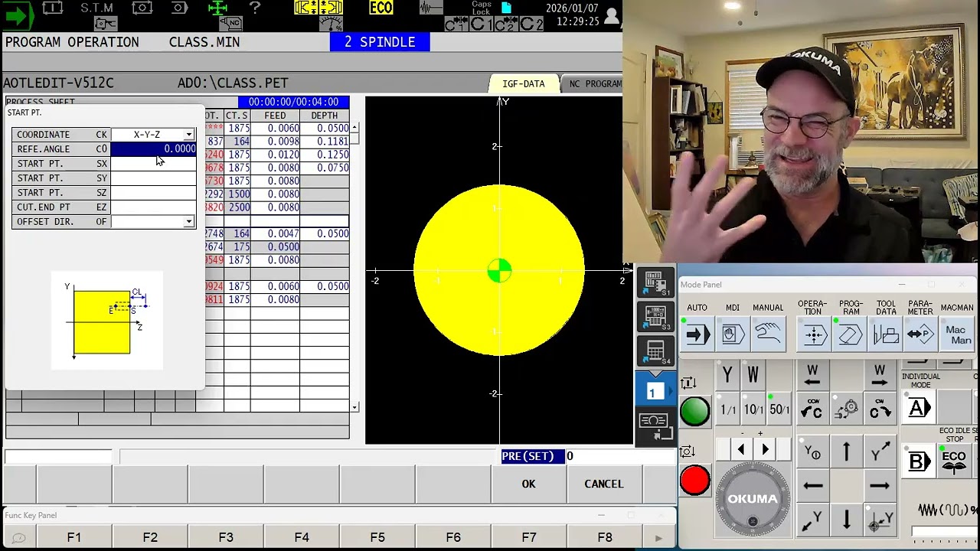Click the W right arrow jog button
This screenshot has width=980, height=551.
(x=880, y=376)
